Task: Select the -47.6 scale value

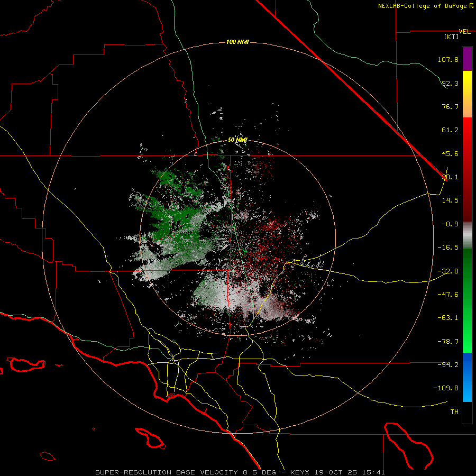Action: pos(448,294)
